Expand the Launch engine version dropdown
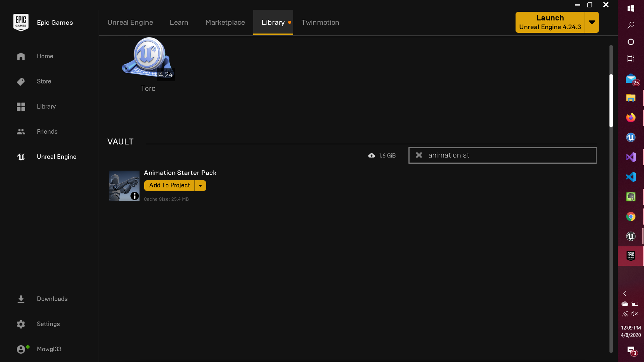Image resolution: width=644 pixels, height=362 pixels. pos(592,22)
